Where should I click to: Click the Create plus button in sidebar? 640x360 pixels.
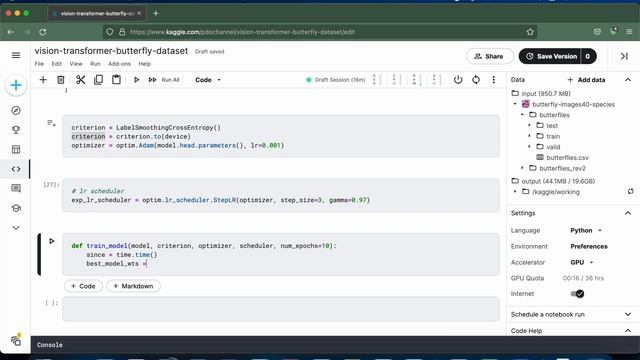(16, 85)
